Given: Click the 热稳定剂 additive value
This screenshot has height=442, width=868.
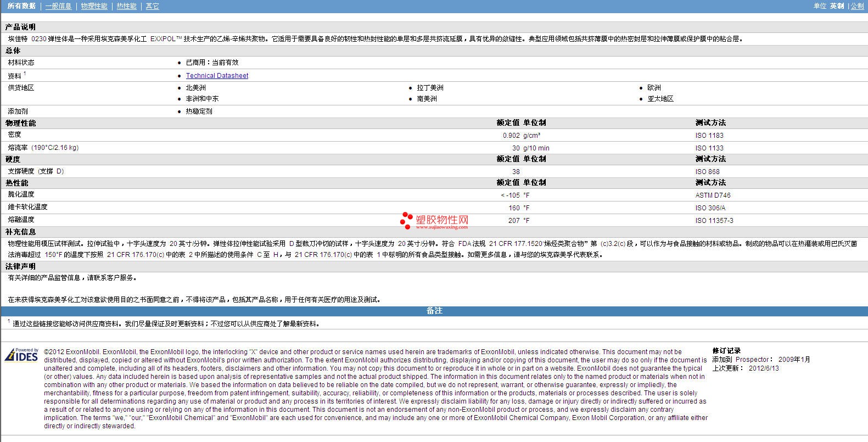Looking at the screenshot, I should (x=199, y=111).
